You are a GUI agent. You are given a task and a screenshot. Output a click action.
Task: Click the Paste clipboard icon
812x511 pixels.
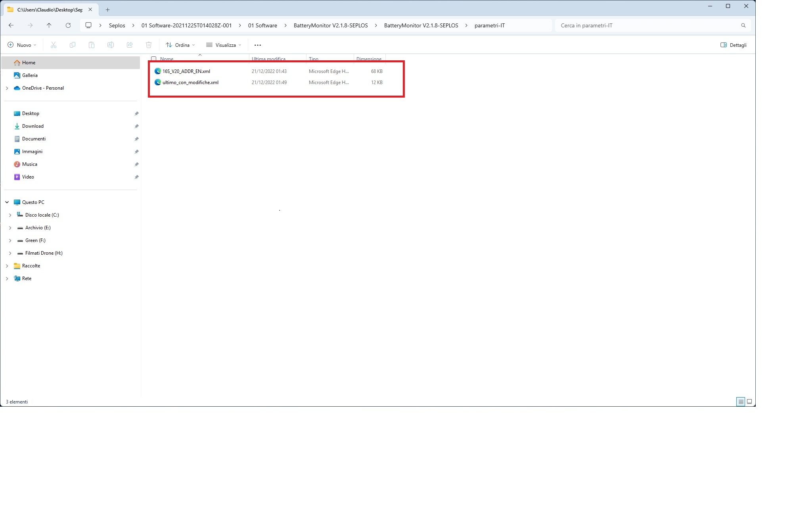(92, 45)
